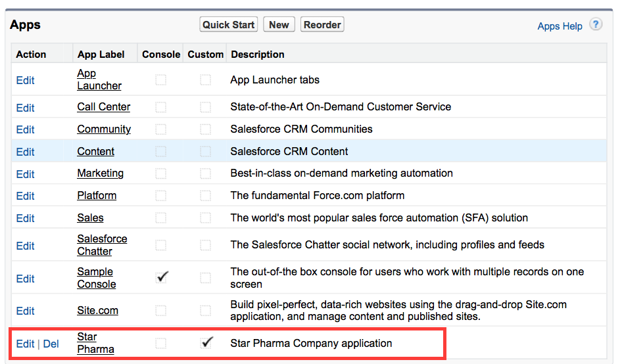Viewport: 622px width, 364px height.
Task: Click the checked Custom box for Star Pharma
Action: tap(206, 342)
